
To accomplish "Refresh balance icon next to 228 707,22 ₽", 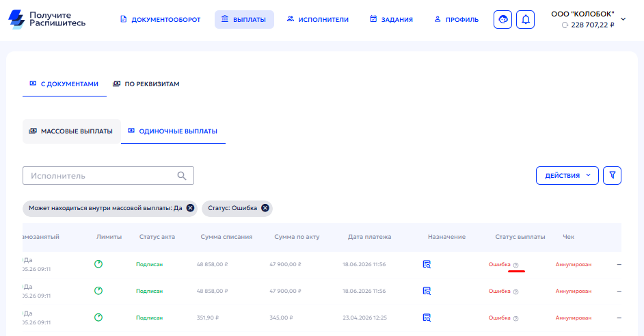I will [565, 25].
